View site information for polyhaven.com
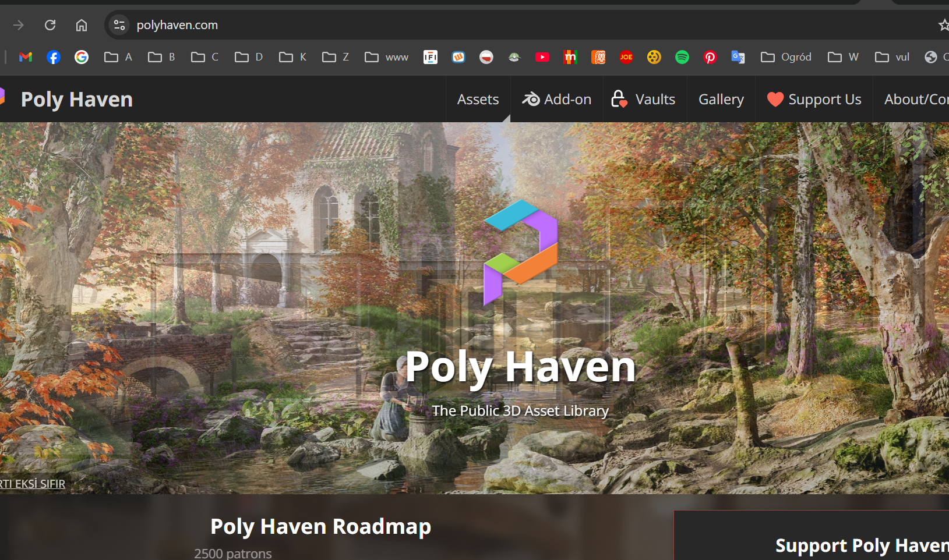Viewport: 949px width, 560px height. (119, 25)
